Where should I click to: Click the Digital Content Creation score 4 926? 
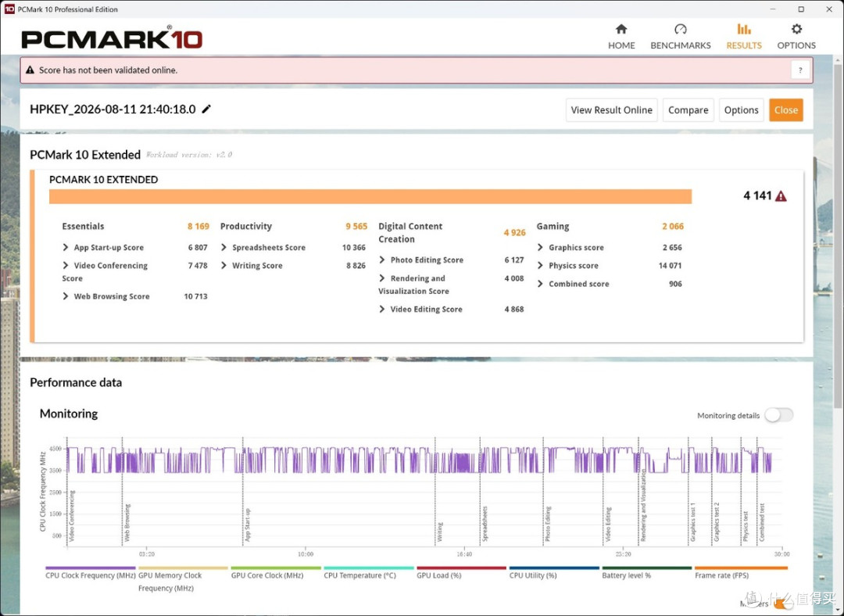click(x=514, y=233)
